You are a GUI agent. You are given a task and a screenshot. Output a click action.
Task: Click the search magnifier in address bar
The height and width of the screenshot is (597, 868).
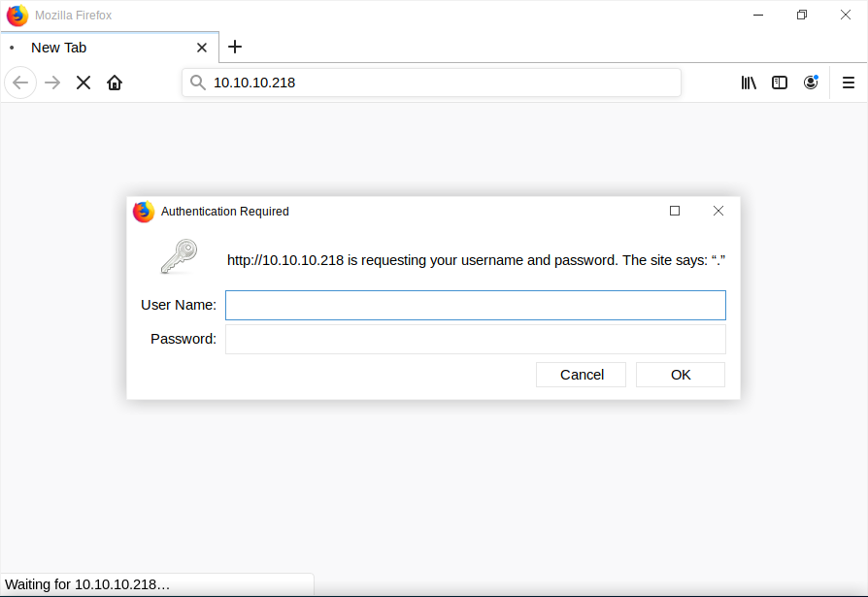198,83
